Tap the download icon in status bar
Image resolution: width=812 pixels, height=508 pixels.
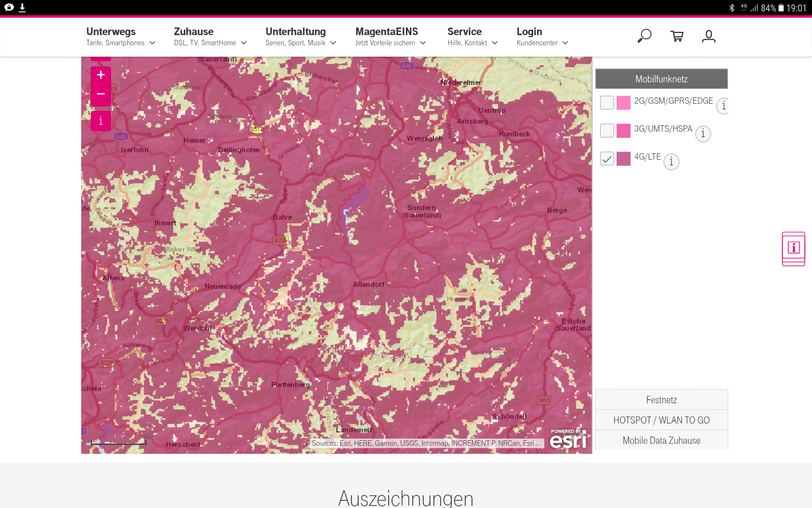coord(22,8)
